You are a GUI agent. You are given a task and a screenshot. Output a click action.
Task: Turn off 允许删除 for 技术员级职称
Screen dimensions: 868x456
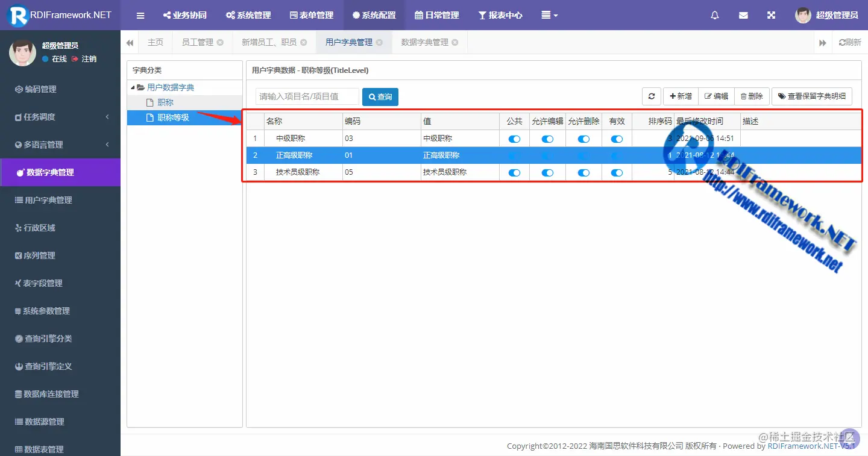coord(583,172)
